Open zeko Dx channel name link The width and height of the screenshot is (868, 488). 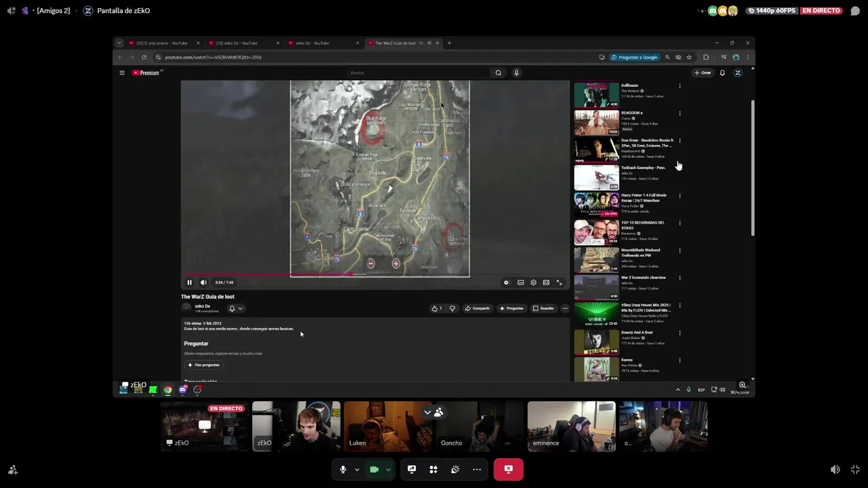point(202,306)
